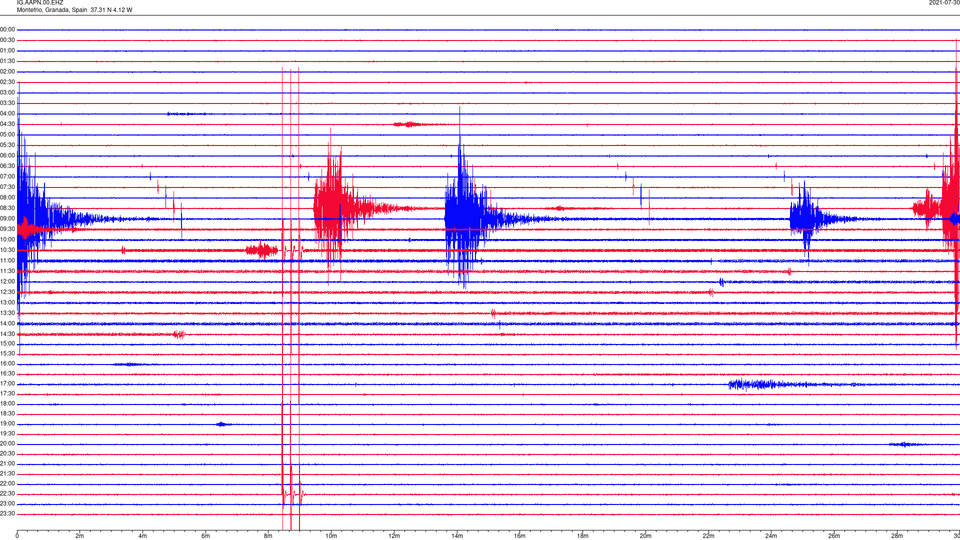Image resolution: width=960 pixels, height=540 pixels.
Task: Click the 14m tick label on the x-axis
Action: coord(457,536)
